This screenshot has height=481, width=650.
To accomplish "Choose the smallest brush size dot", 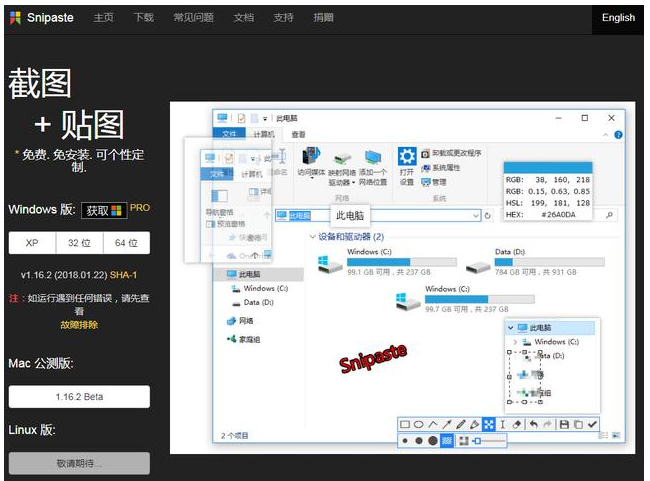I will tap(405, 441).
